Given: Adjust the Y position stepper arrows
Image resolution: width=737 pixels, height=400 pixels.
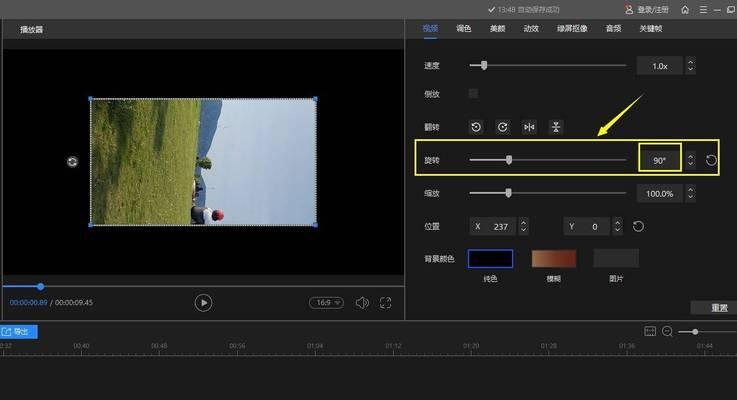Looking at the screenshot, I should 618,227.
